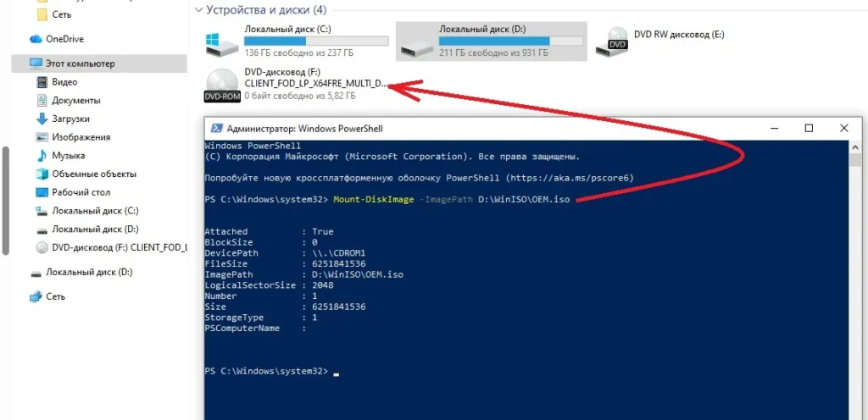Click the Загрузки download arrow icon
The image size is (868, 420).
point(42,119)
